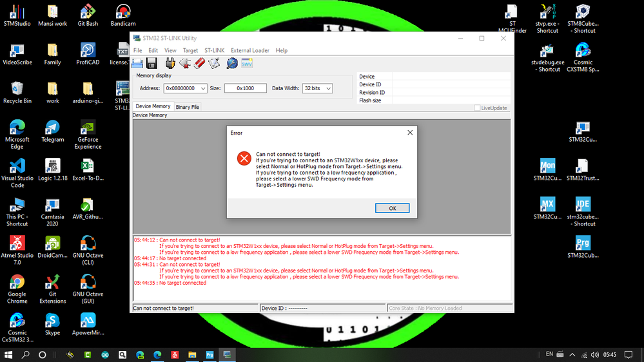Open the STM32CubeProgrammer Prg desktop icon

coord(583,247)
